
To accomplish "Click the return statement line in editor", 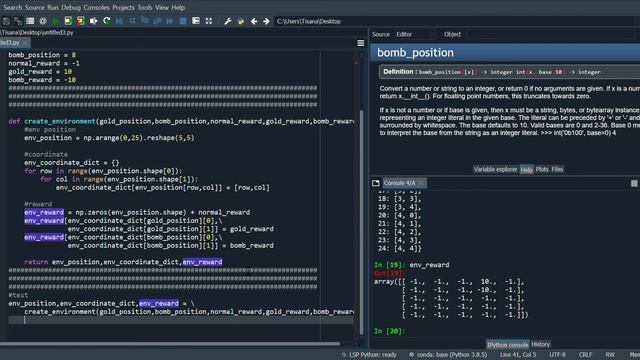I will (x=123, y=262).
